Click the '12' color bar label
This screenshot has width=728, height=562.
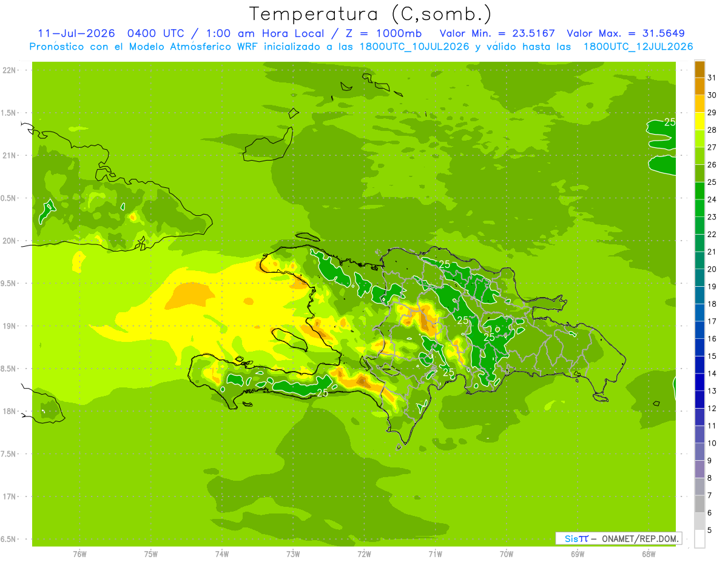[712, 408]
